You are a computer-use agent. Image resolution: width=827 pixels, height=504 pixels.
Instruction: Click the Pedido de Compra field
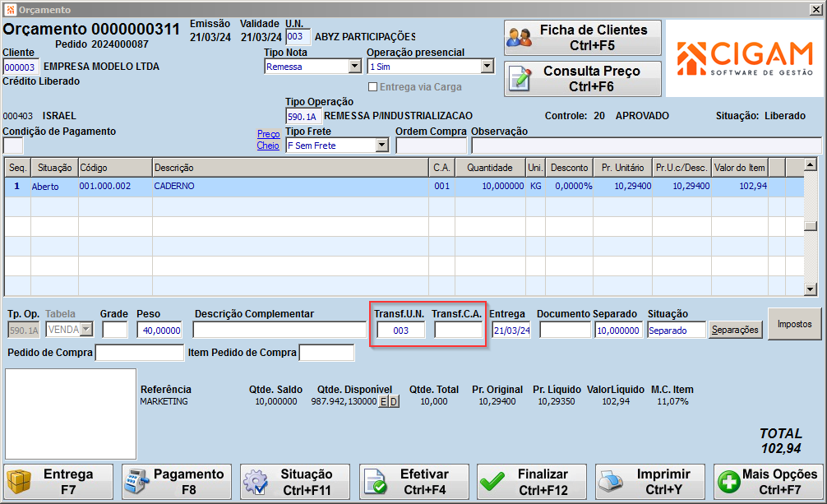[x=140, y=353]
